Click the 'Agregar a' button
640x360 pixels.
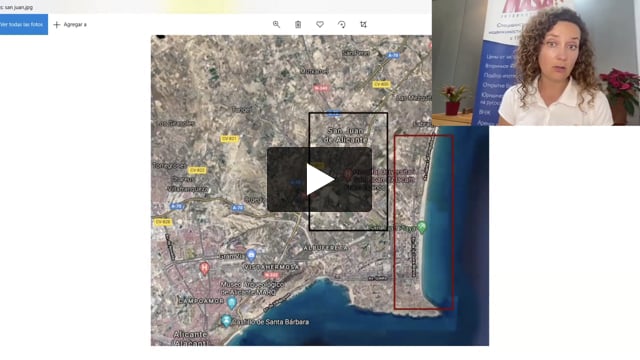(70, 24)
